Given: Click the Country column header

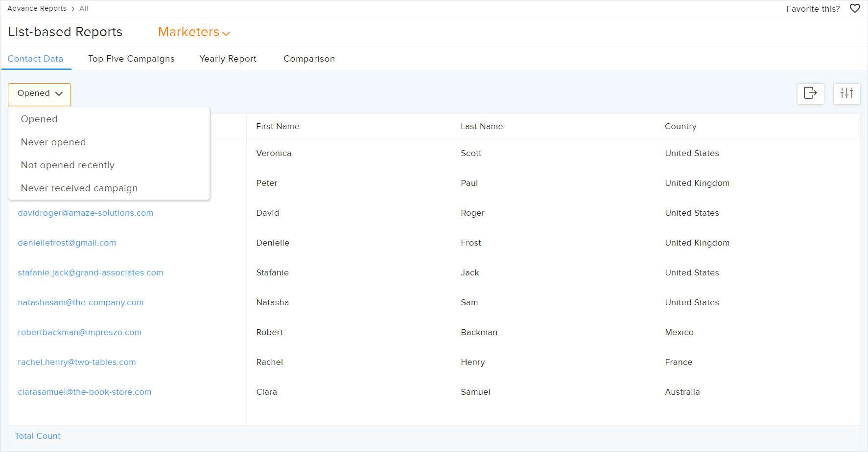Looking at the screenshot, I should coord(680,127).
